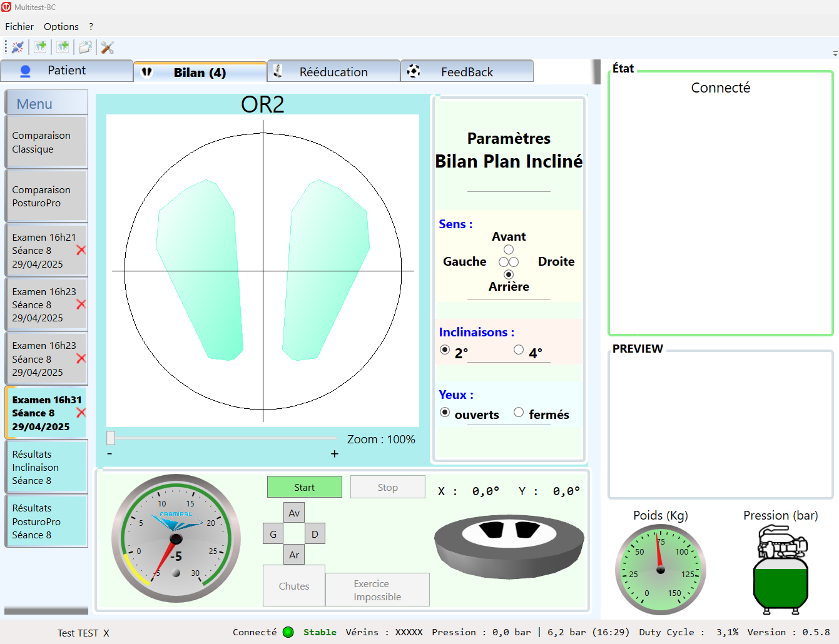Viewport: 839px width, 644px height.
Task: Open Résultats Inclinaison Séance 8
Action: coord(46,467)
